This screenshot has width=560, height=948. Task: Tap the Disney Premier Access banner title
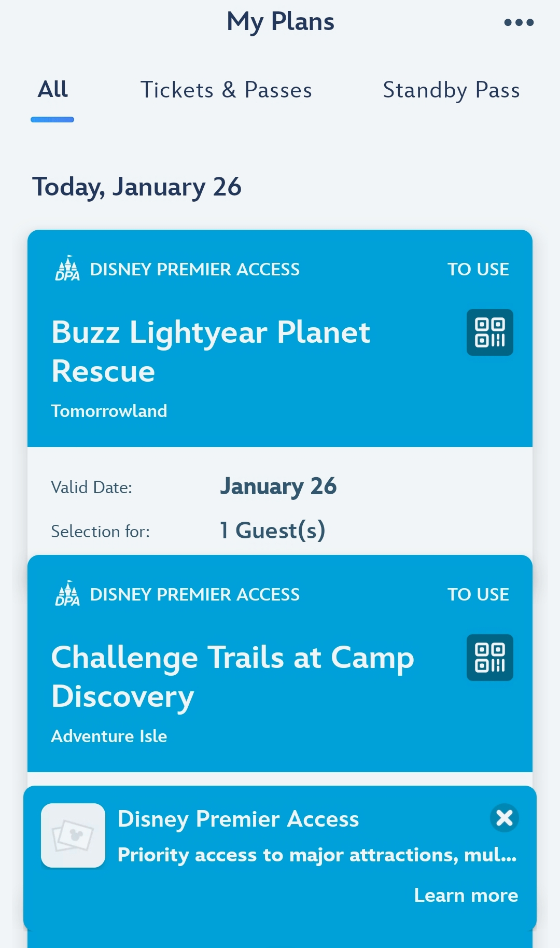238,819
